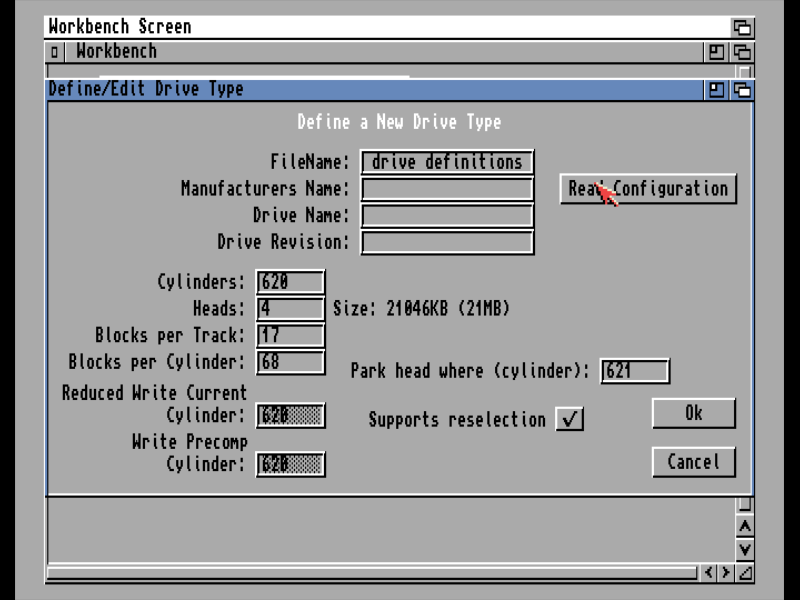800x600 pixels.
Task: Click the Workbench window zoom gadget
Action: [717, 52]
